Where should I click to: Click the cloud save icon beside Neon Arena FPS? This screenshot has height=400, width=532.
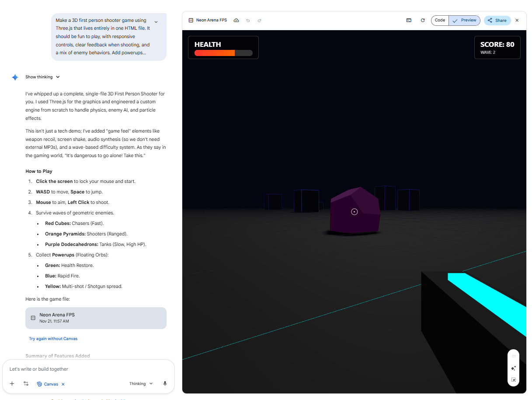click(236, 20)
